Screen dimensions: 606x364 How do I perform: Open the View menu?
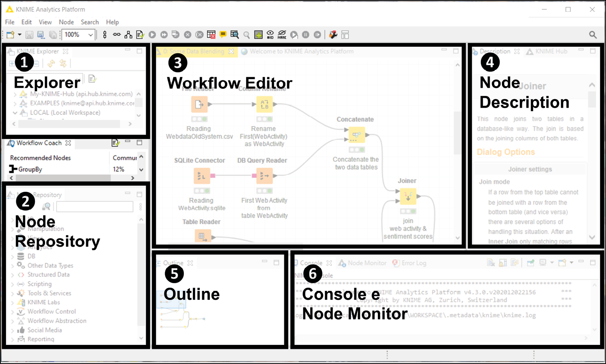point(45,22)
